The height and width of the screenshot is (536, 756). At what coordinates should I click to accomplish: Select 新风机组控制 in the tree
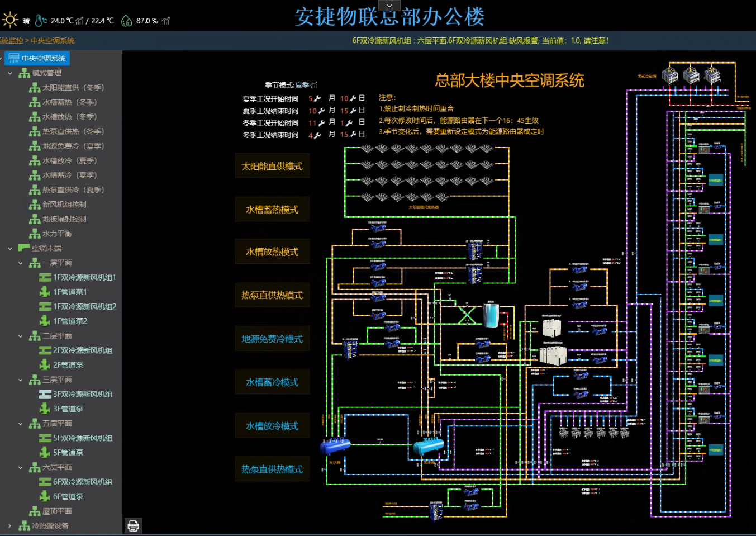[x=64, y=205]
